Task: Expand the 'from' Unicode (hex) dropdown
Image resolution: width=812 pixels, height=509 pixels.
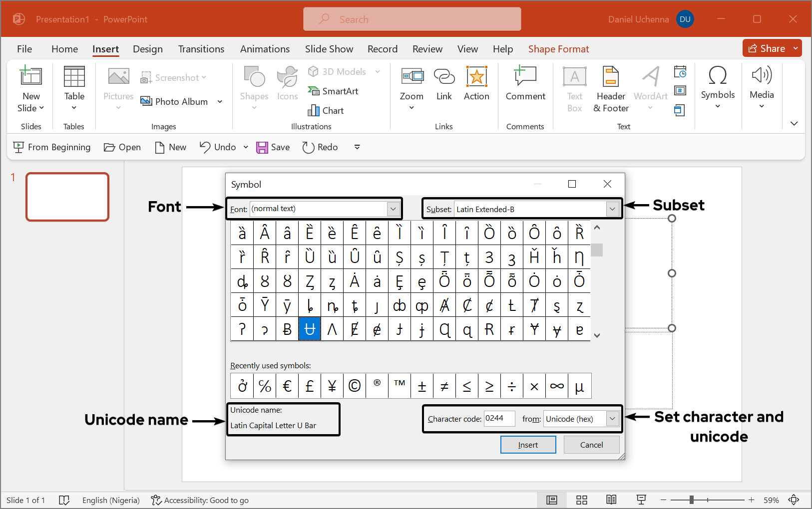Action: [612, 419]
